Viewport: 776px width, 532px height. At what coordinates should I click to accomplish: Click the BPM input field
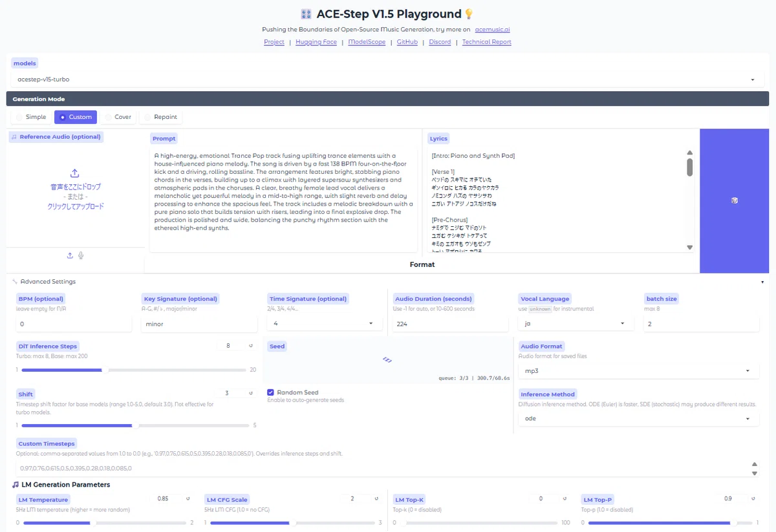pos(74,324)
